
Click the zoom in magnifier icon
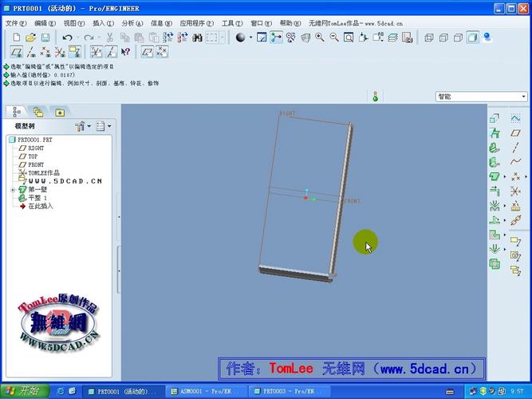pyautogui.click(x=319, y=38)
